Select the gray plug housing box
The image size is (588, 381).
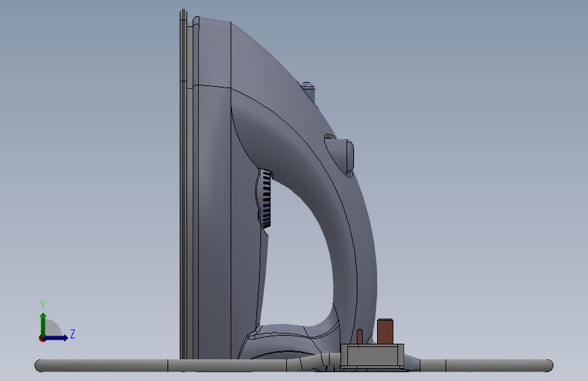(x=372, y=355)
